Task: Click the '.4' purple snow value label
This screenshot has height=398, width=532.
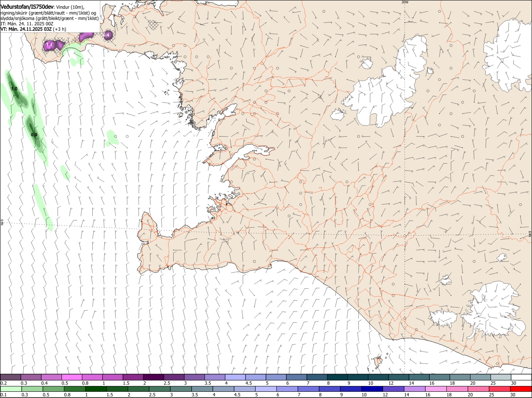Action: [x=107, y=35]
